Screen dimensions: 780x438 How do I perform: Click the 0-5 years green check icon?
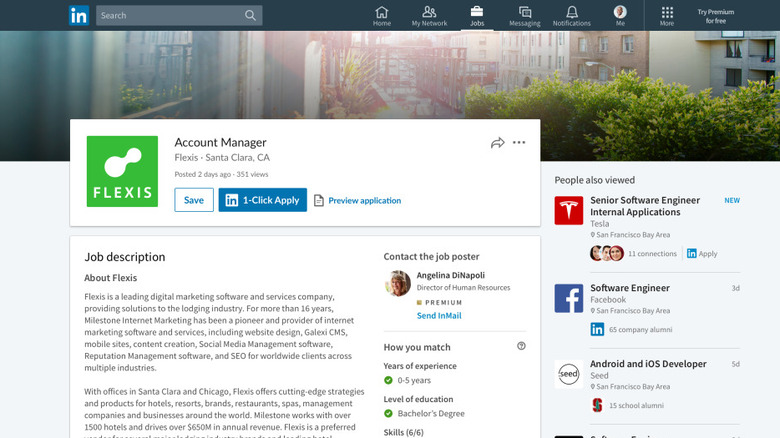[x=389, y=380]
